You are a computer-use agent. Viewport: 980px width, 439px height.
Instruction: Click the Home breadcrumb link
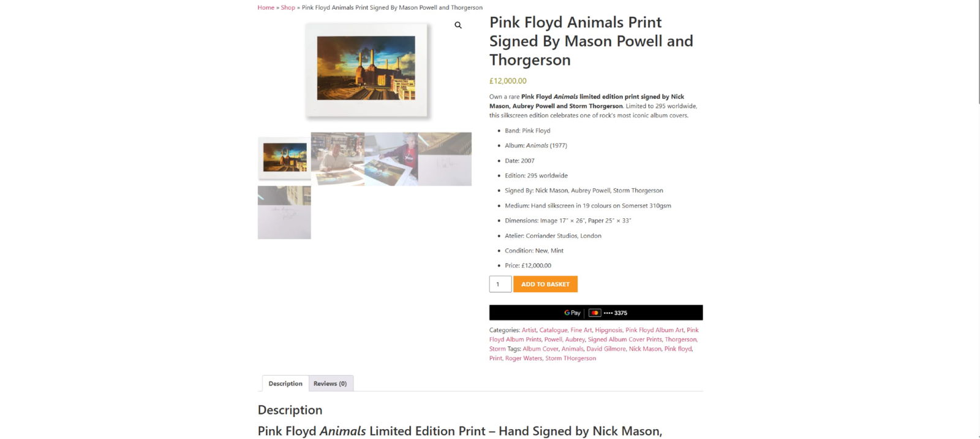pos(265,7)
